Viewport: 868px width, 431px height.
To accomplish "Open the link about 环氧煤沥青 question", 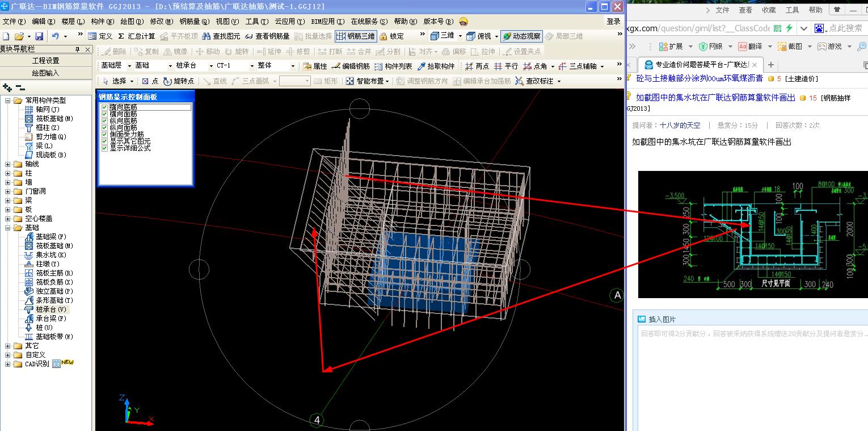I will [x=700, y=78].
